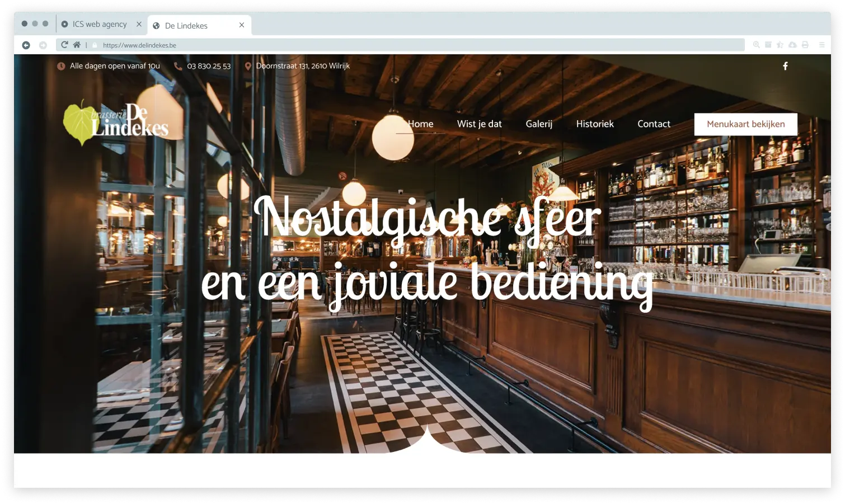Click the cloud download icon in the toolbar
The width and height of the screenshot is (845, 504).
point(792,44)
